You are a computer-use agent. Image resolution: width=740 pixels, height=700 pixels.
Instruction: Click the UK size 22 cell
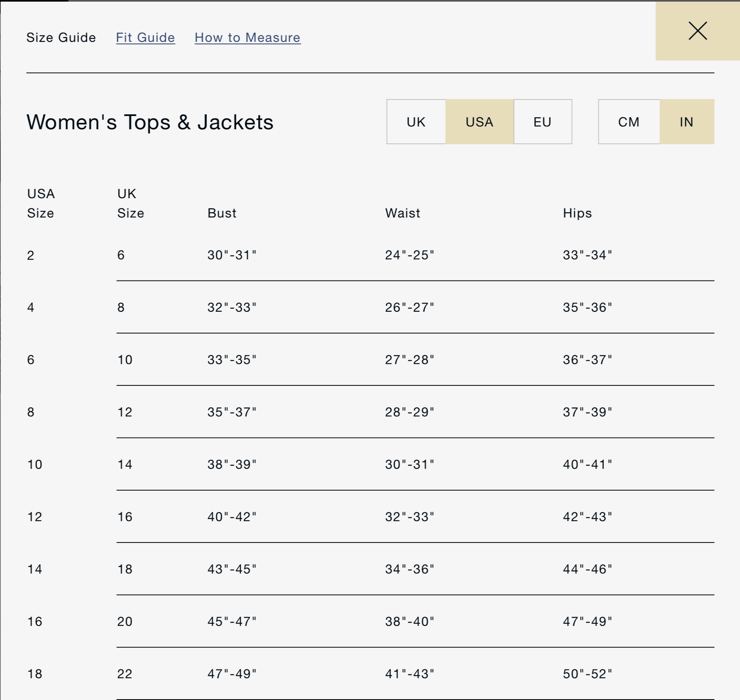(125, 674)
